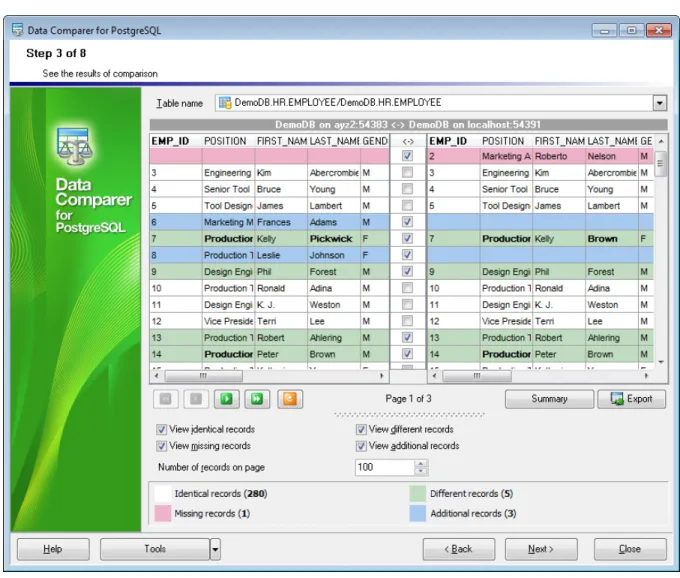The image size is (680, 578).
Task: Click the Data Comparer scales logo
Action: 74,147
